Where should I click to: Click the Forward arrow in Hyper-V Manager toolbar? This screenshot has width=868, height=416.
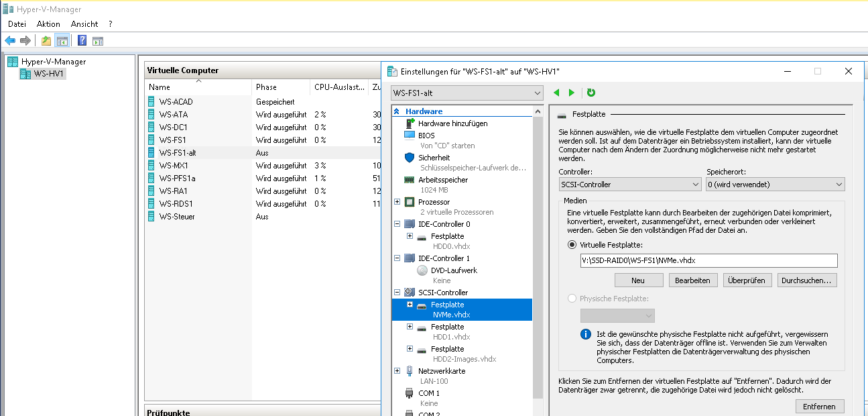(x=25, y=40)
